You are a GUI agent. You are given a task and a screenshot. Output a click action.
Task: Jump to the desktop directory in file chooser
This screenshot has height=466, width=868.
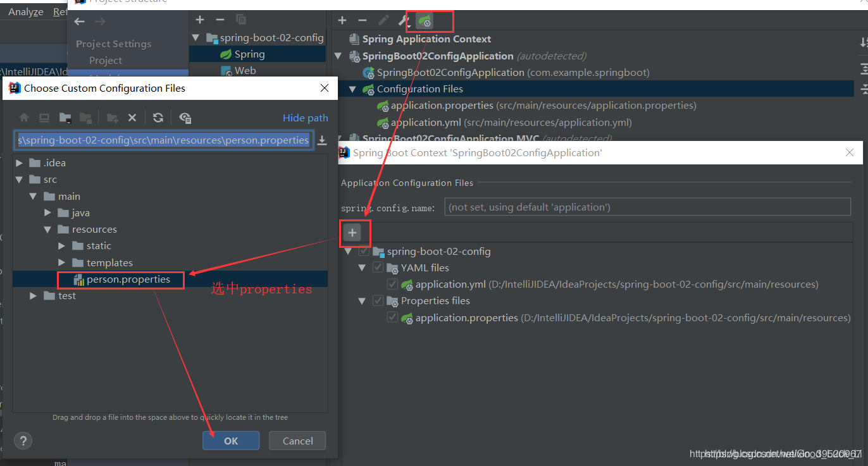click(44, 118)
